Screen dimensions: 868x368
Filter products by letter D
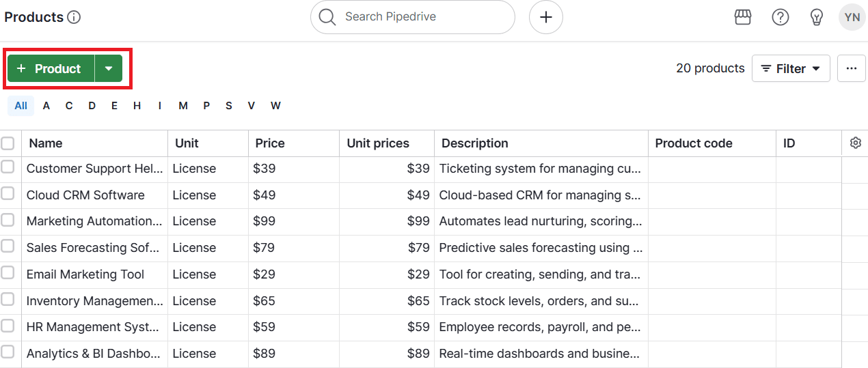click(x=92, y=105)
